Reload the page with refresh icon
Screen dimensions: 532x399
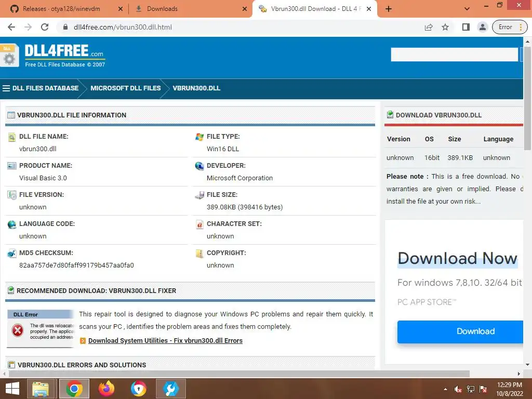45,27
